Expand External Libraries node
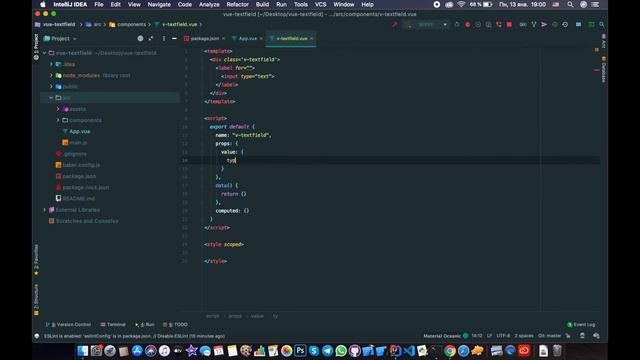Viewport: 640px width, 360px height. pos(44,210)
